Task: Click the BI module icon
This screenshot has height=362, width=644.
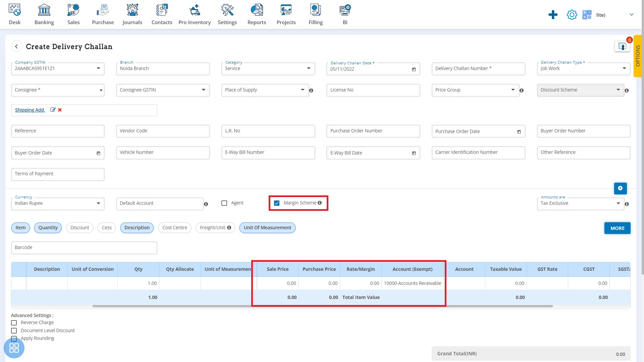Action: coord(344,9)
